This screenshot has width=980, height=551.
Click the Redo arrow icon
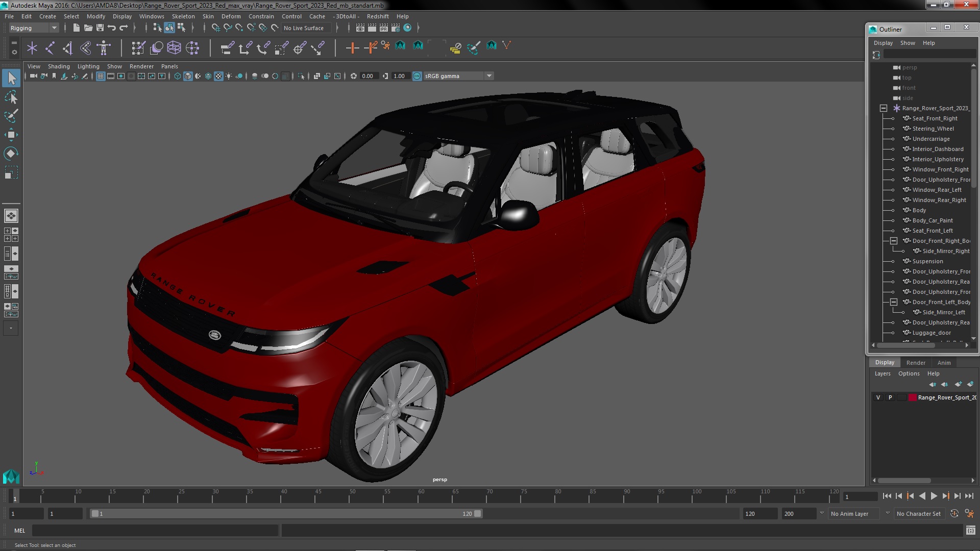coord(124,28)
